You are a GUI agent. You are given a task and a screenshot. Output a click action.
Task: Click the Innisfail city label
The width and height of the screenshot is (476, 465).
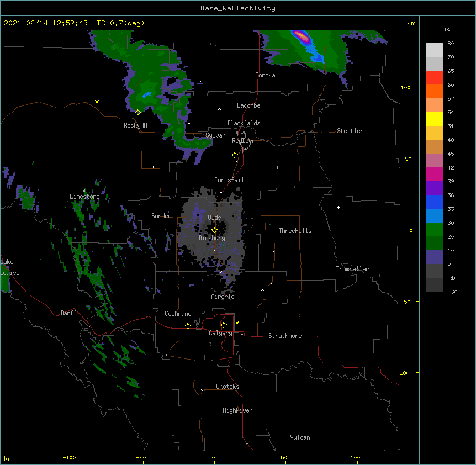(229, 180)
